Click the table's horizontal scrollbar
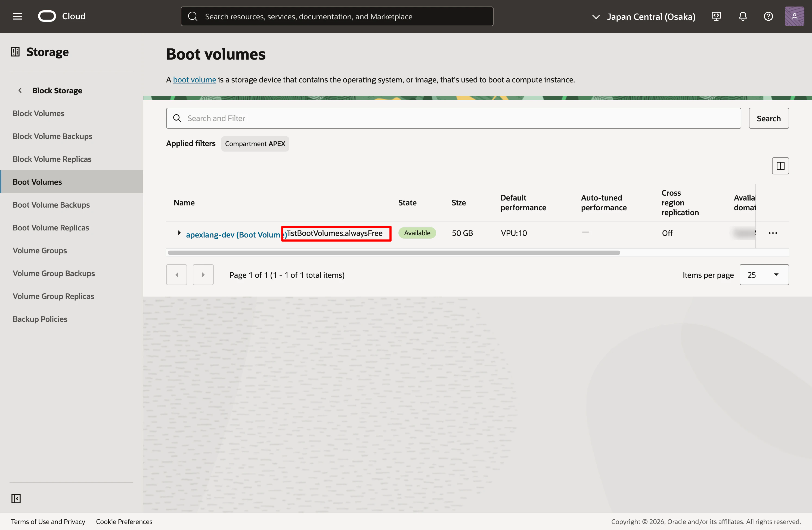This screenshot has height=530, width=812. (x=394, y=253)
